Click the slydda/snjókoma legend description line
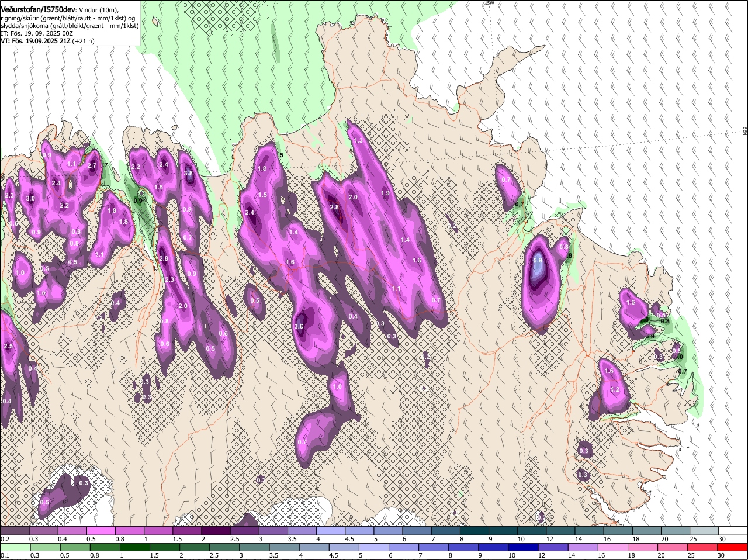 click(70, 26)
